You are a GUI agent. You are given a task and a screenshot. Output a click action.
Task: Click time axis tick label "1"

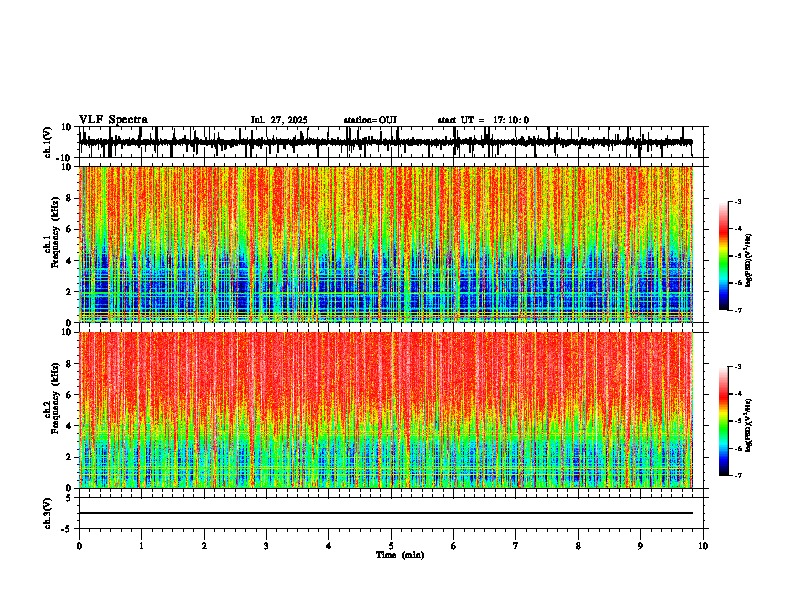[x=141, y=546]
